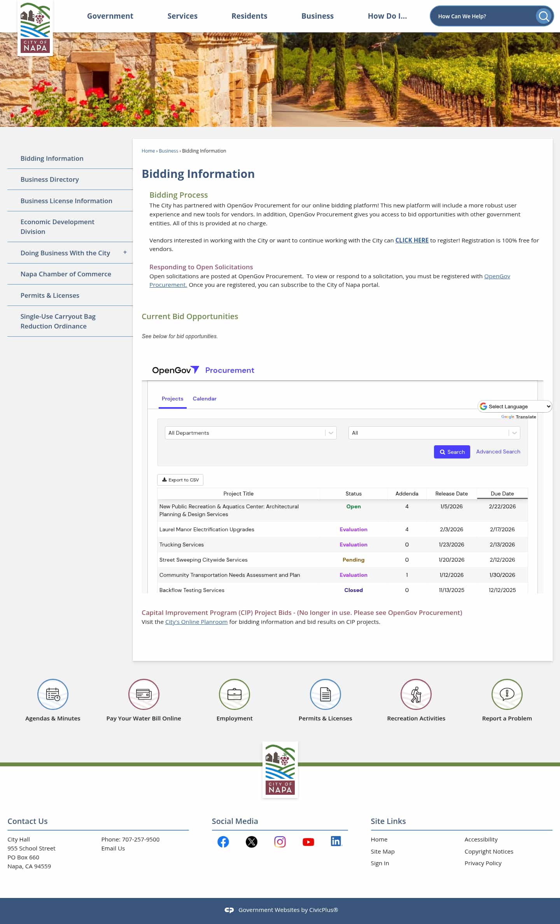
Task: Open Recreation Activities hiker icon
Action: point(416,694)
